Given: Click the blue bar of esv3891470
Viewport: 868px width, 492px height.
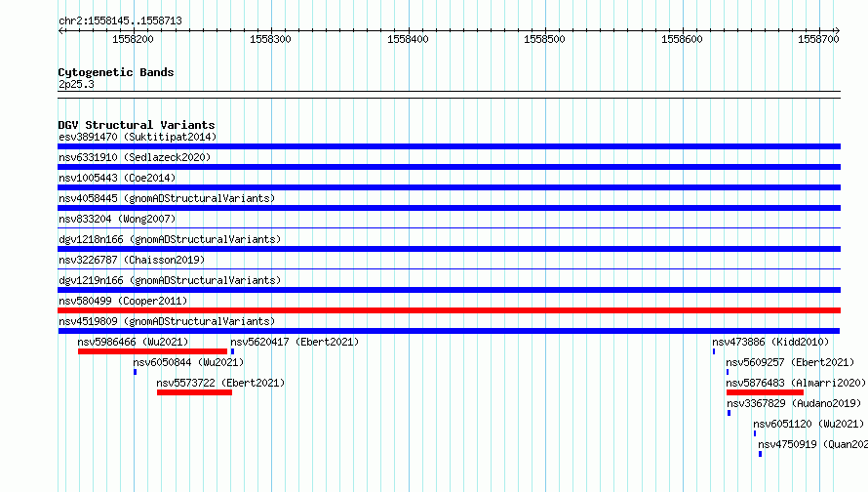Looking at the screenshot, I should click(x=449, y=146).
